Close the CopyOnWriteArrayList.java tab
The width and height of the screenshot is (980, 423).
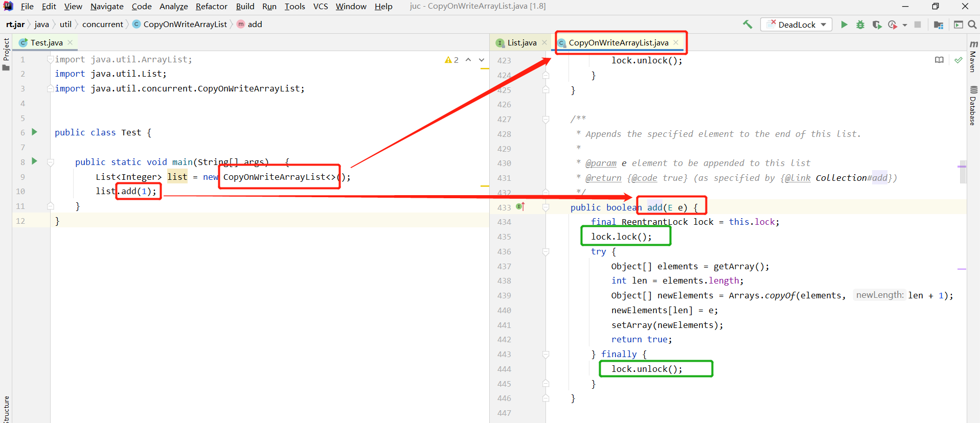(676, 42)
